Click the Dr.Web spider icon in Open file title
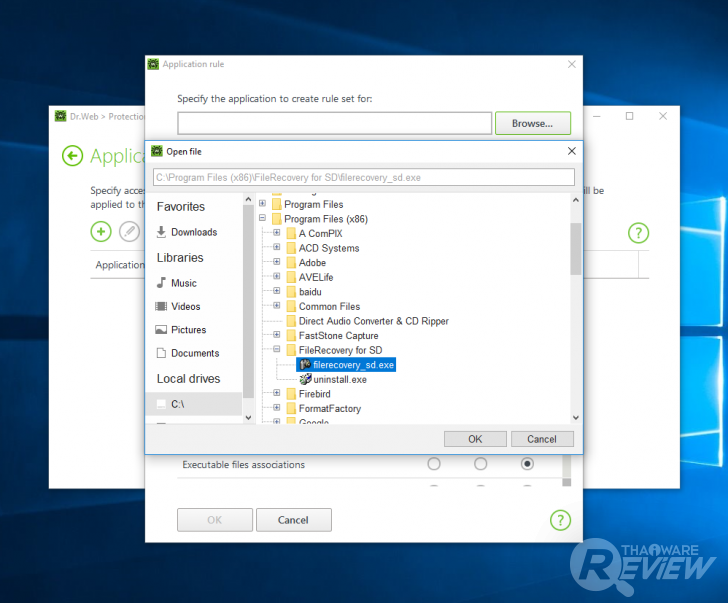 coord(157,151)
